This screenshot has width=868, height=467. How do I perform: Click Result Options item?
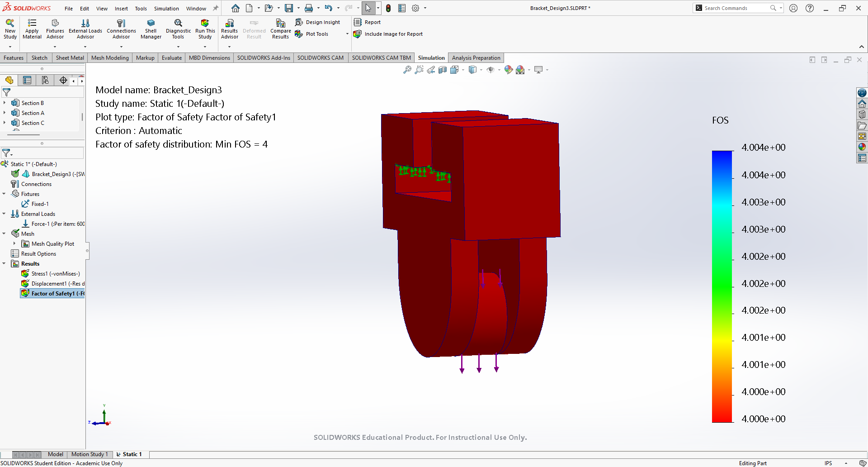click(x=34, y=254)
